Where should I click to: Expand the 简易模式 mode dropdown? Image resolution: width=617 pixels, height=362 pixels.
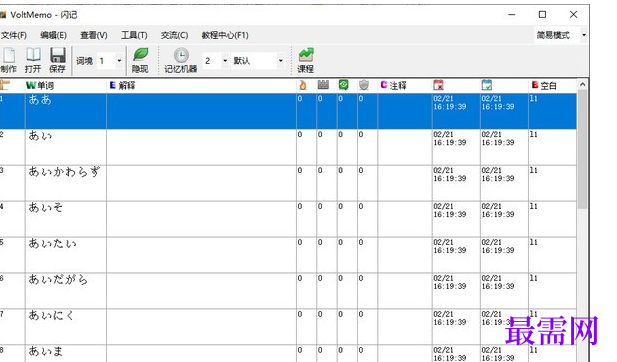tap(584, 35)
